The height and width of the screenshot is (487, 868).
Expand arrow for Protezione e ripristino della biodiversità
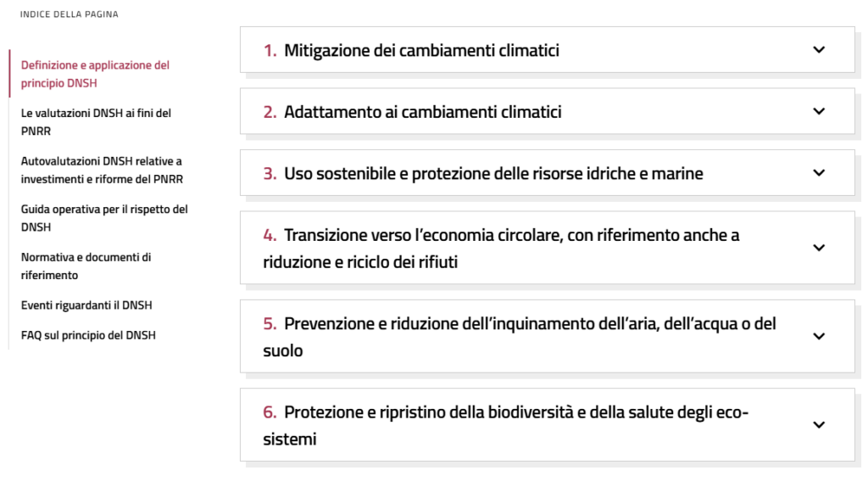(818, 425)
